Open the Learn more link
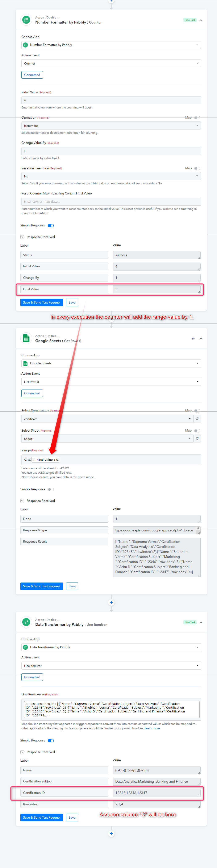 pyautogui.click(x=152, y=728)
